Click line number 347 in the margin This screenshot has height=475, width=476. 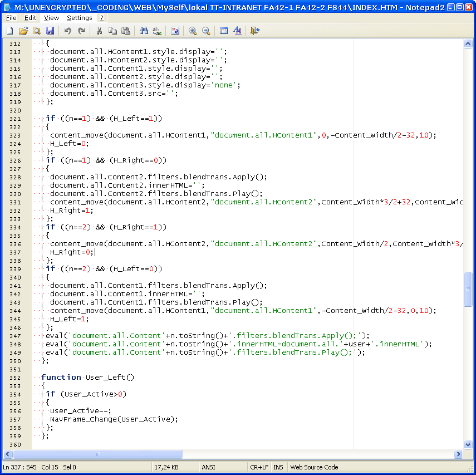[15, 336]
